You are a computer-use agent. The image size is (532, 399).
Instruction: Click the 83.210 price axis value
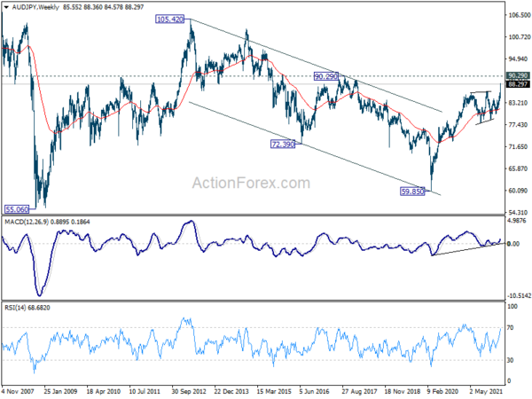point(518,103)
